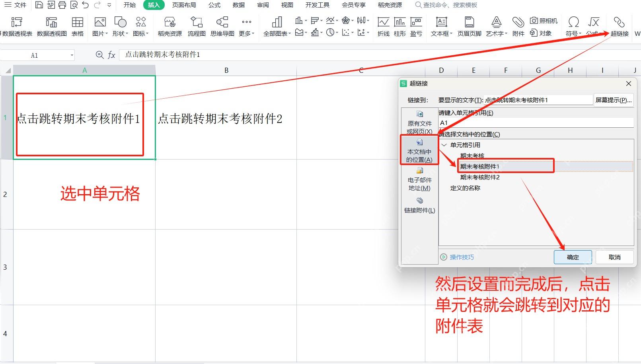Switch to the 审阅 tab
Viewport: 641px width, 364px height.
click(x=263, y=5)
